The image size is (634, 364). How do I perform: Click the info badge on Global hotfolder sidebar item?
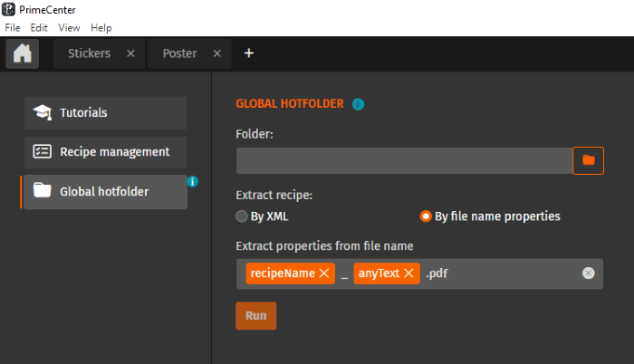point(192,182)
